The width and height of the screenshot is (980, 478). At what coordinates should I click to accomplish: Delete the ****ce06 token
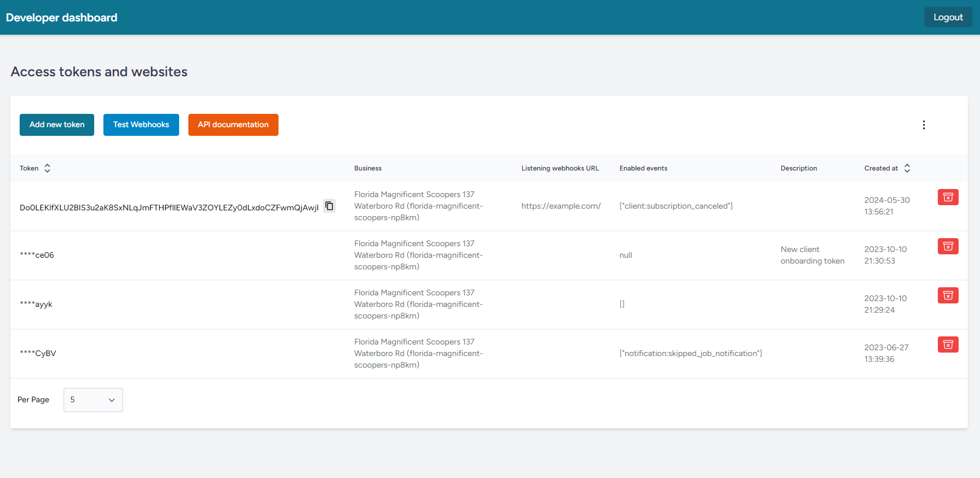[948, 246]
